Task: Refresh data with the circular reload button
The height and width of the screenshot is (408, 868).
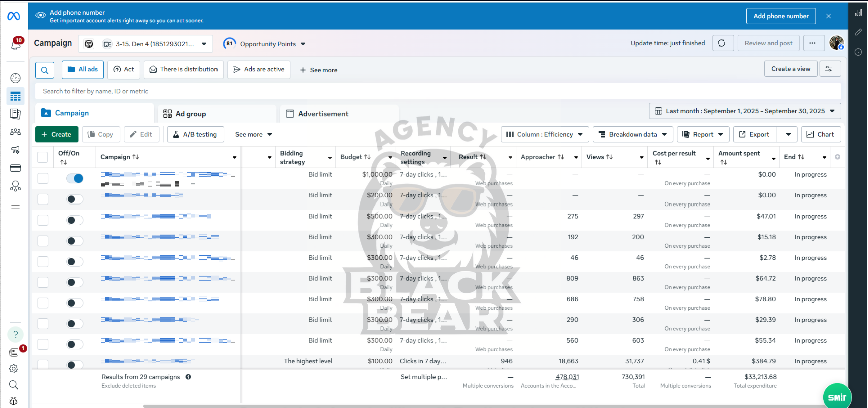Action: (x=722, y=43)
